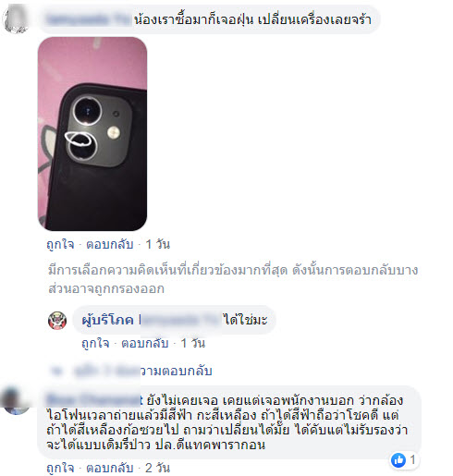Reply to the first comment via ตอบกลับ
This screenshot has height=476, width=453.
click(x=110, y=244)
